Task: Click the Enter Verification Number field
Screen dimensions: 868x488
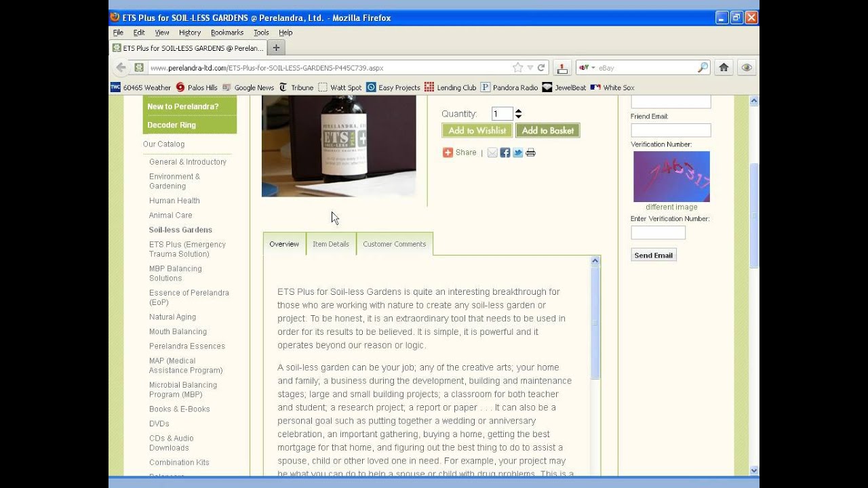Action: pyautogui.click(x=658, y=232)
